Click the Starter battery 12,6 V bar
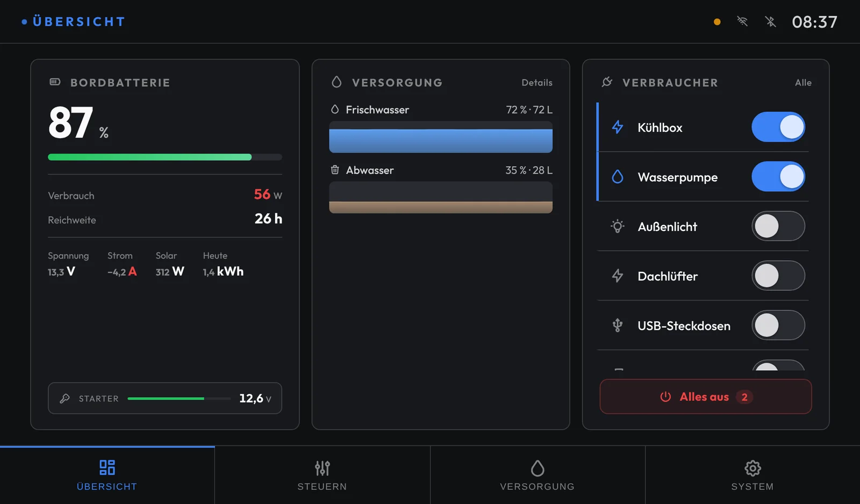The width and height of the screenshot is (860, 504). point(165,398)
